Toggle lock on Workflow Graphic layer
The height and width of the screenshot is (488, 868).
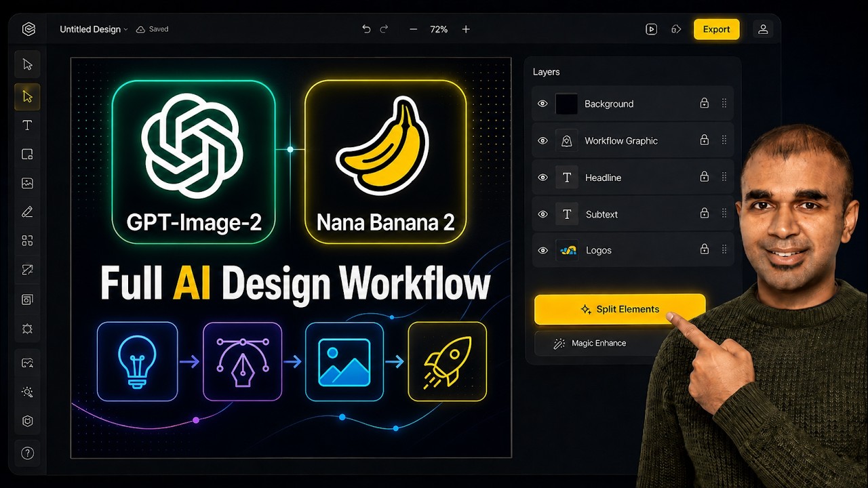pyautogui.click(x=704, y=140)
